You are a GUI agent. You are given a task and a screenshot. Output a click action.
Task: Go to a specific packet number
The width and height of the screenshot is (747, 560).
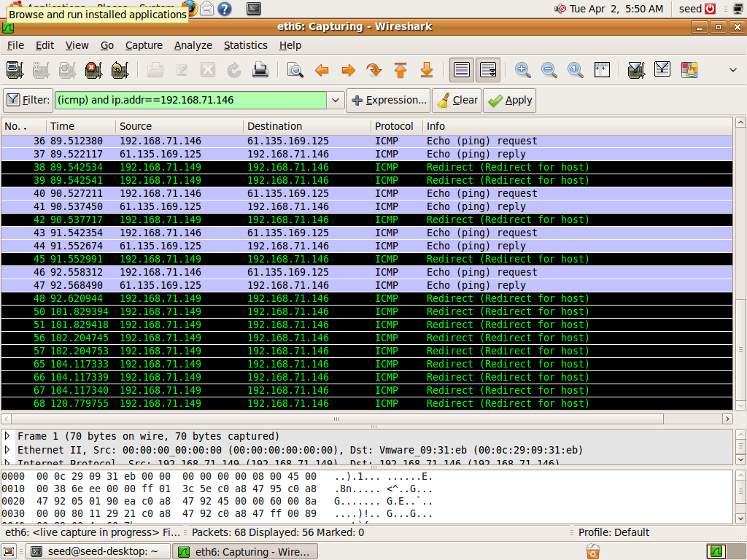pyautogui.click(x=374, y=70)
